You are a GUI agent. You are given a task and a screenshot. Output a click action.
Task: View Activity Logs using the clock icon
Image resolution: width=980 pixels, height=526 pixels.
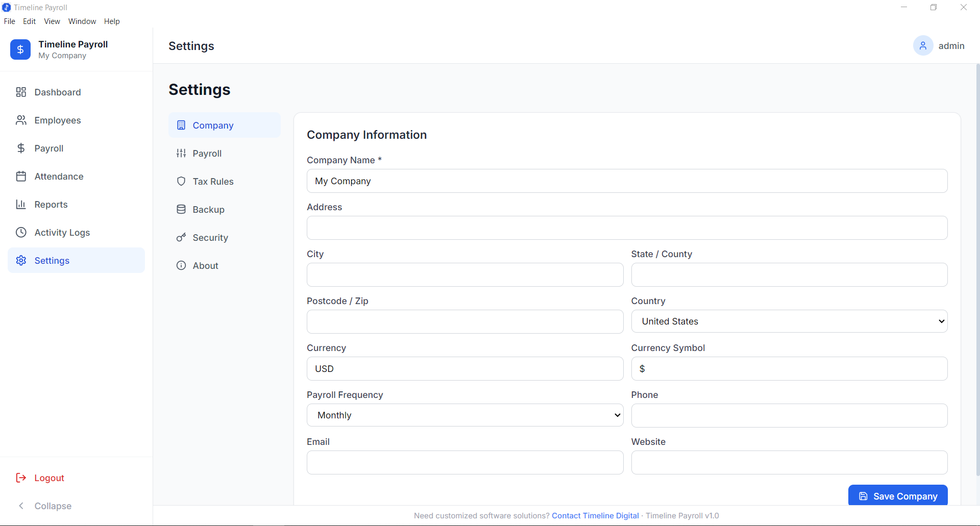tap(21, 232)
